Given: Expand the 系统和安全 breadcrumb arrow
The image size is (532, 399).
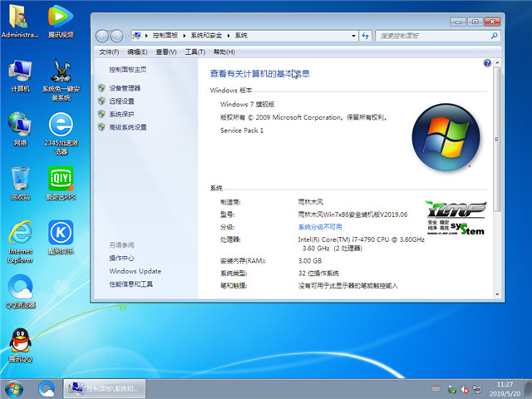Looking at the screenshot, I should click(x=229, y=36).
